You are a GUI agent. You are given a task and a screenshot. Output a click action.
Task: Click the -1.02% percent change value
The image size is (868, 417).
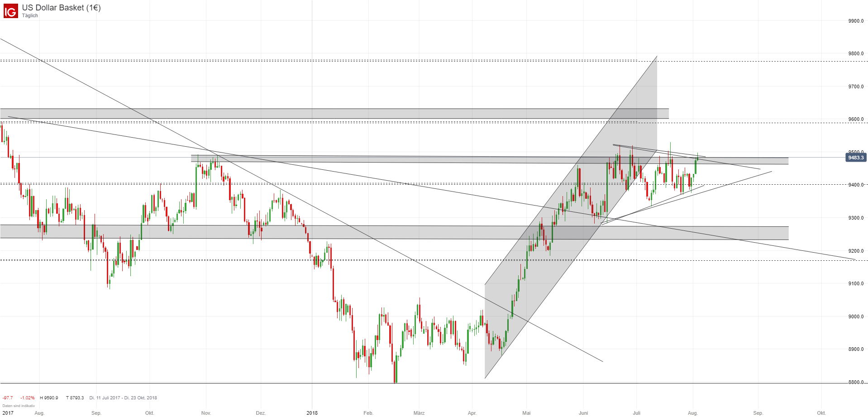pyautogui.click(x=27, y=398)
